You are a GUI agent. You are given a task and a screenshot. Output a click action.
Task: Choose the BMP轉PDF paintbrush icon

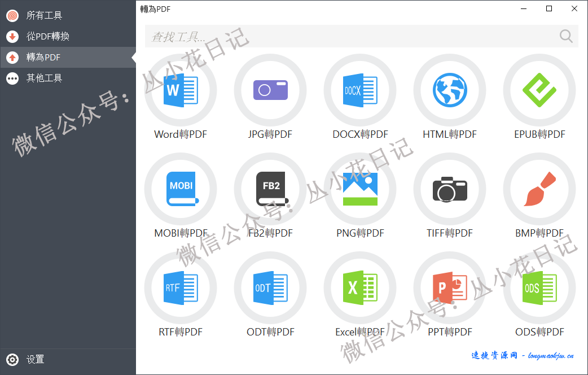coord(539,189)
